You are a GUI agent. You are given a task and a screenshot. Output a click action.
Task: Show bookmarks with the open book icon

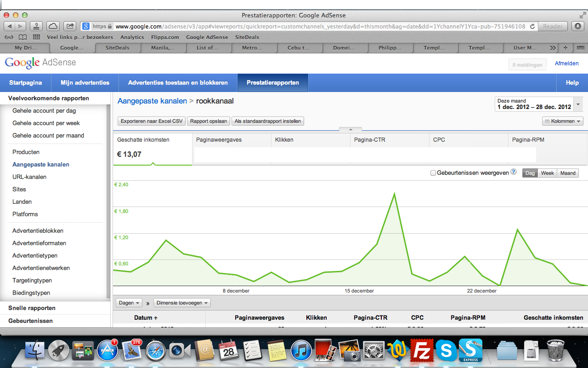(x=23, y=37)
